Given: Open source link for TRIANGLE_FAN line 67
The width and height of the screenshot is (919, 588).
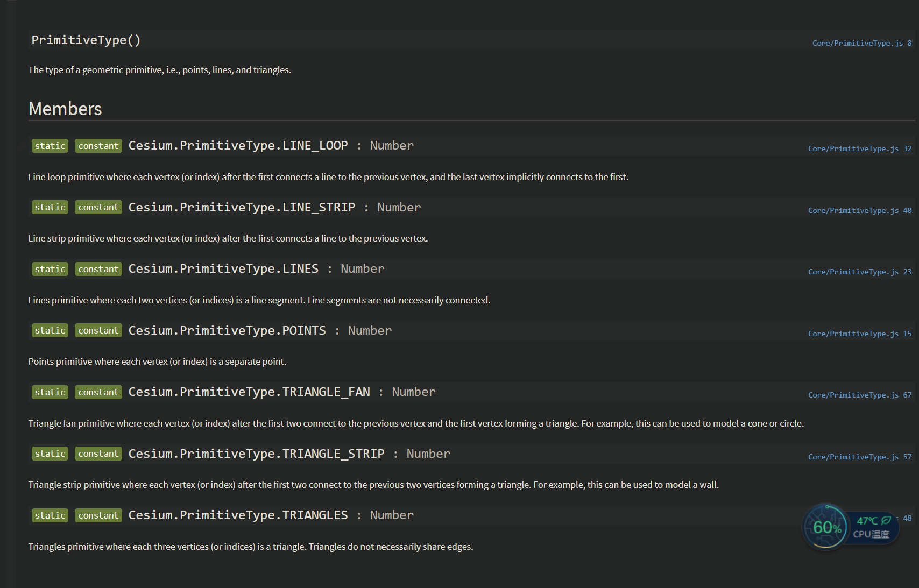Looking at the screenshot, I should 860,395.
